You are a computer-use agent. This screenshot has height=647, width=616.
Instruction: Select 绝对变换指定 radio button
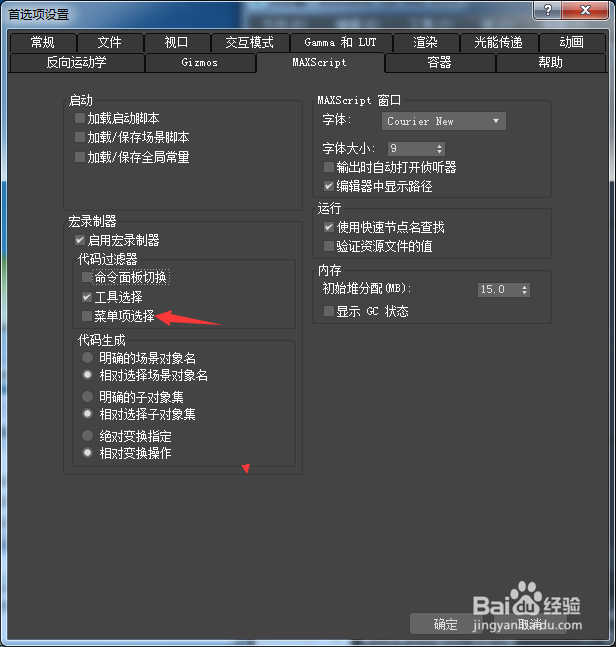(x=87, y=435)
